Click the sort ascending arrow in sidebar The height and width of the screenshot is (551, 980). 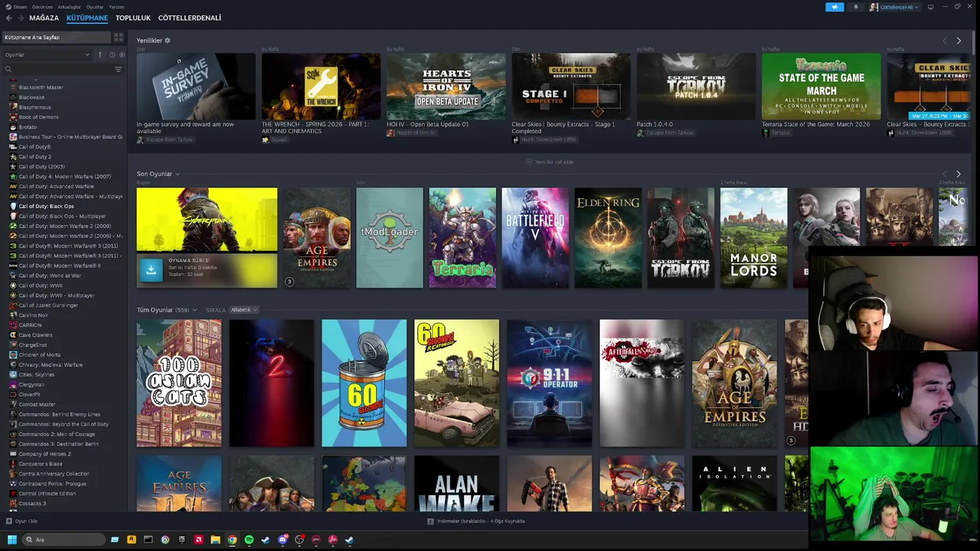click(100, 54)
